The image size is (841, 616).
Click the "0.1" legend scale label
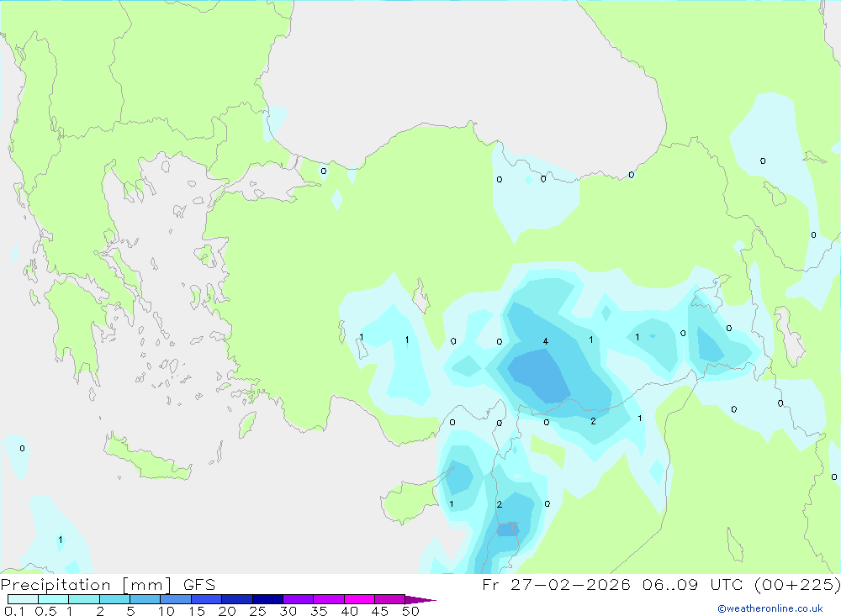pos(14,611)
